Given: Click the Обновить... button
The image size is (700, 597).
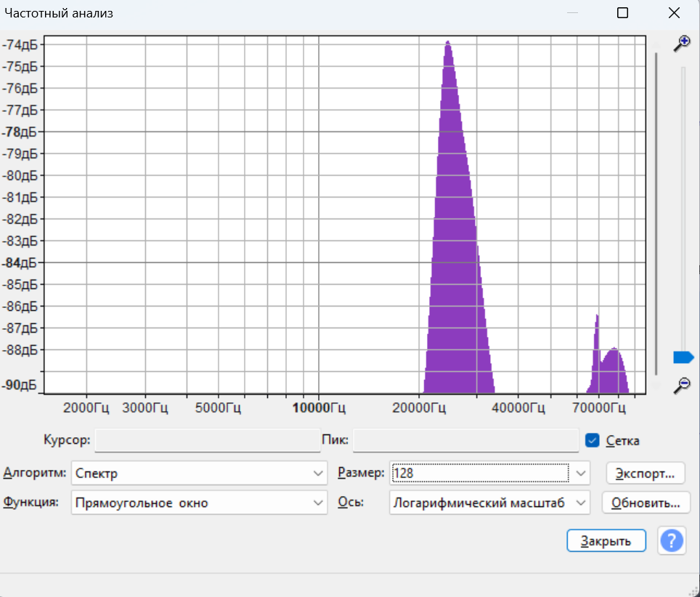Looking at the screenshot, I should (x=646, y=503).
